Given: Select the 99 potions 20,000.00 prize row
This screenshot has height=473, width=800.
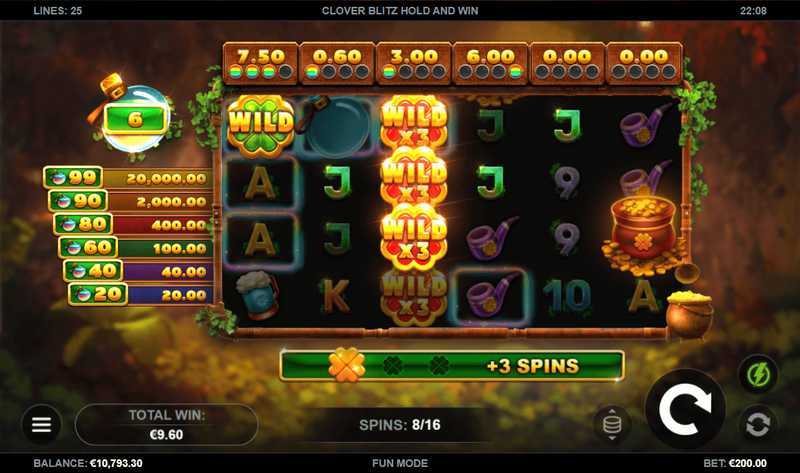Looking at the screenshot, I should [x=128, y=178].
